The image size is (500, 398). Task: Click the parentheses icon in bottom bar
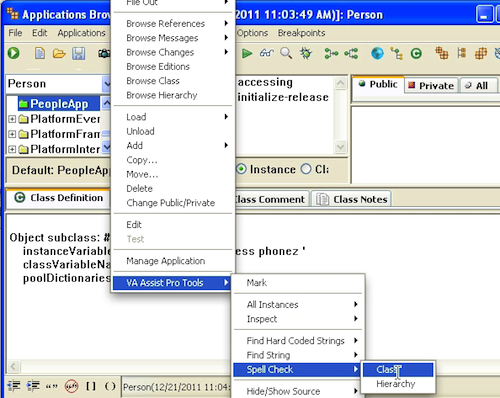[110, 386]
